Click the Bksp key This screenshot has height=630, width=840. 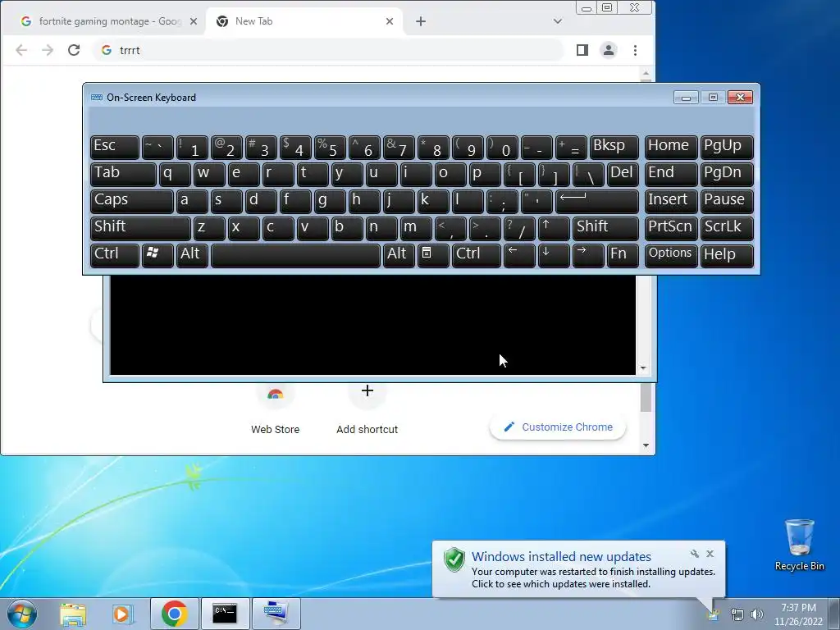pyautogui.click(x=614, y=147)
